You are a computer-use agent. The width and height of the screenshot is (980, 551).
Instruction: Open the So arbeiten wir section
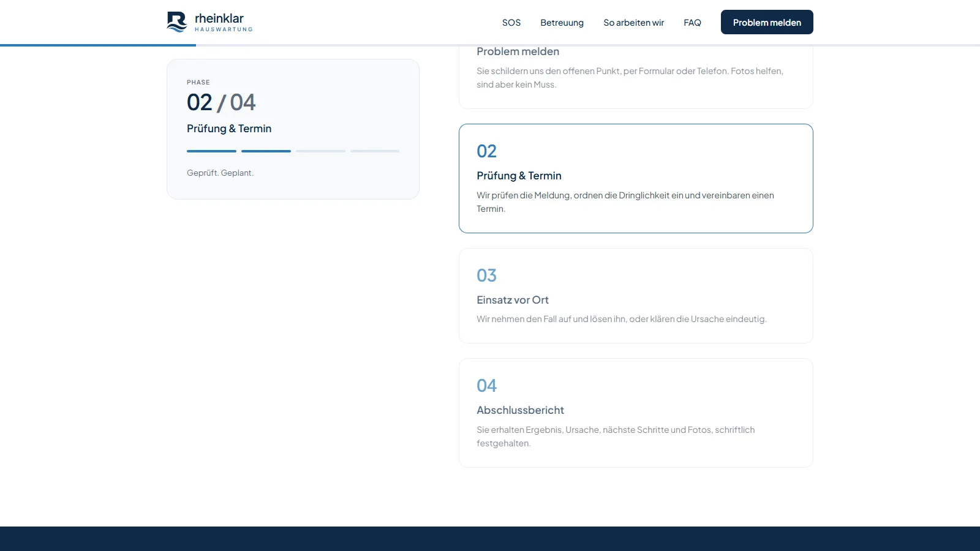(x=633, y=23)
